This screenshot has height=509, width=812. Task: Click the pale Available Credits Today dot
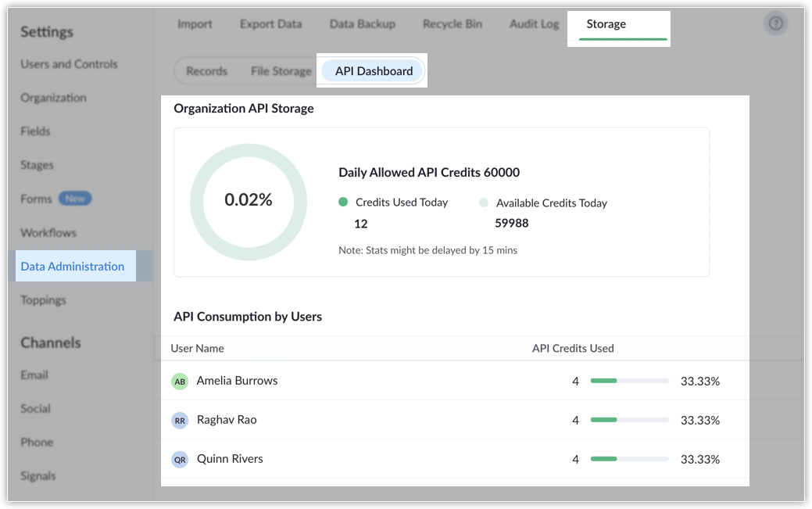click(x=484, y=203)
